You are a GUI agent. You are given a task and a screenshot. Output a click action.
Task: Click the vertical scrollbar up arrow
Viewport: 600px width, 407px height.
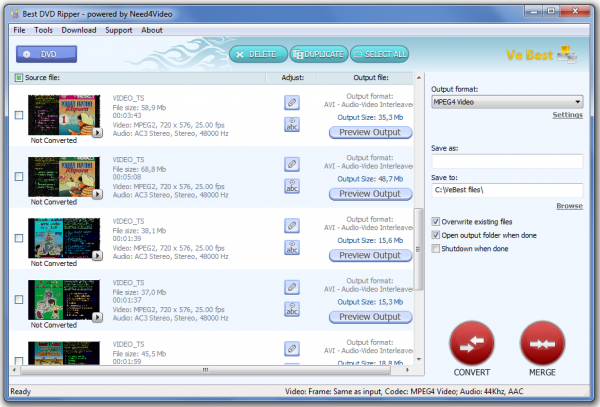419,78
